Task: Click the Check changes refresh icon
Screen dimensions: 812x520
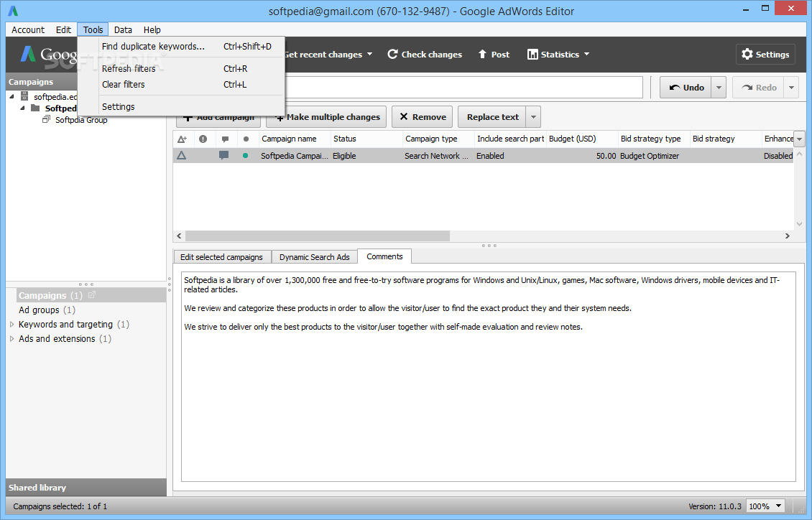Action: (x=392, y=54)
